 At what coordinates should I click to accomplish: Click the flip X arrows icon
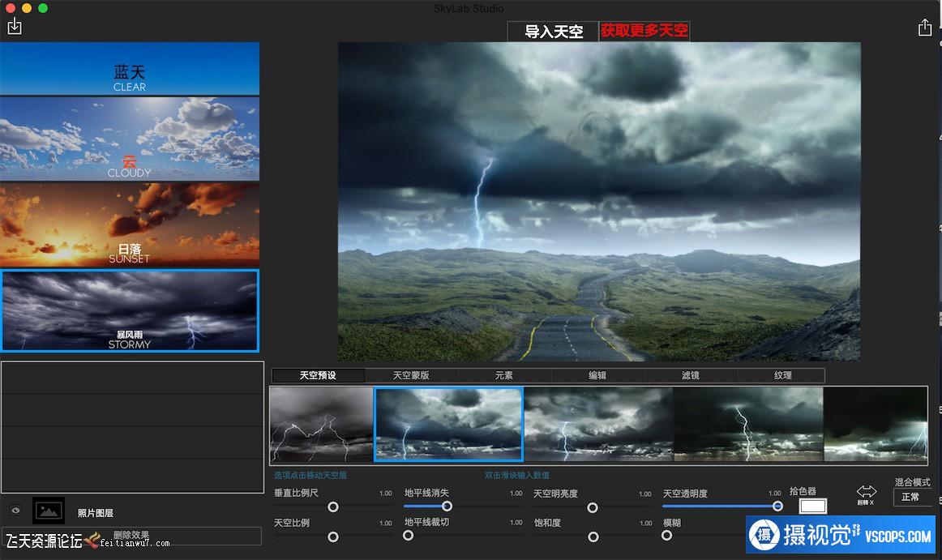click(x=867, y=492)
